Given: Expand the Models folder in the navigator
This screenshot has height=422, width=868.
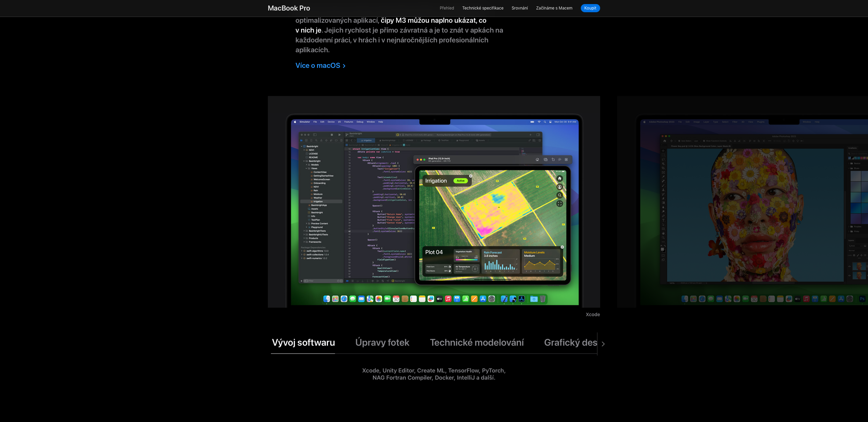Looking at the screenshot, I should click(x=306, y=165).
